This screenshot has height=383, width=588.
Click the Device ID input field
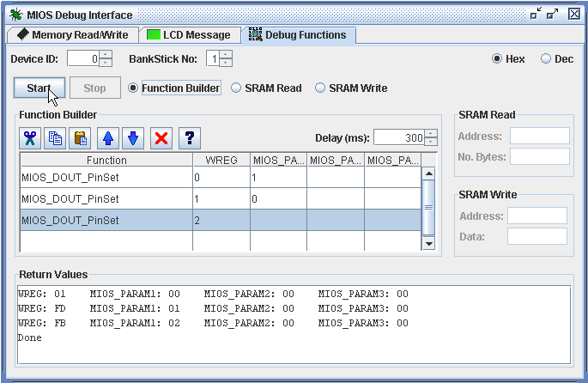(x=83, y=59)
